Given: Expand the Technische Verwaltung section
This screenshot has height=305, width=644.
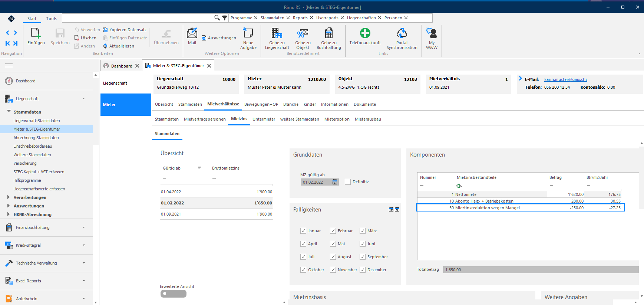Looking at the screenshot, I should pyautogui.click(x=46, y=263).
